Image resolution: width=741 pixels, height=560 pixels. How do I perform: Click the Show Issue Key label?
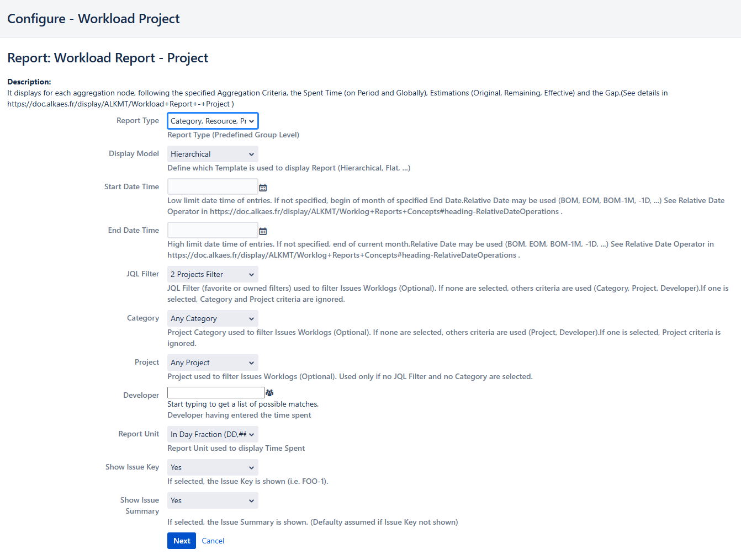(x=132, y=467)
